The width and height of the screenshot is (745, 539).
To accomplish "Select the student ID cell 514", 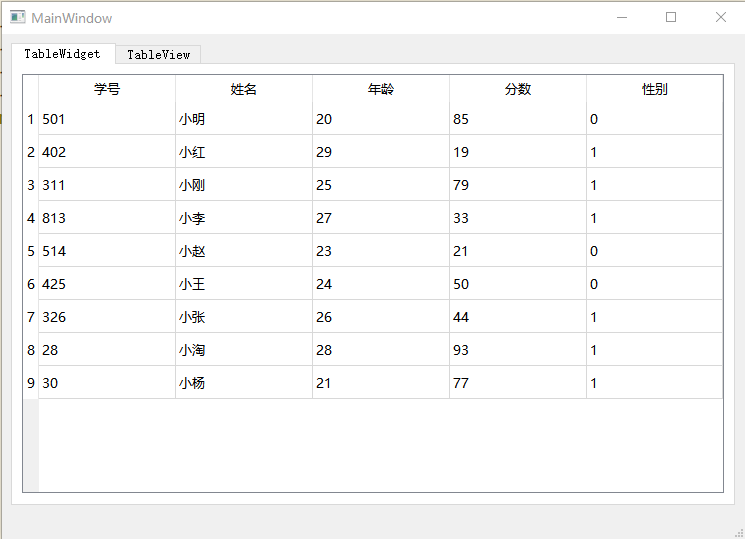I will 107,251.
